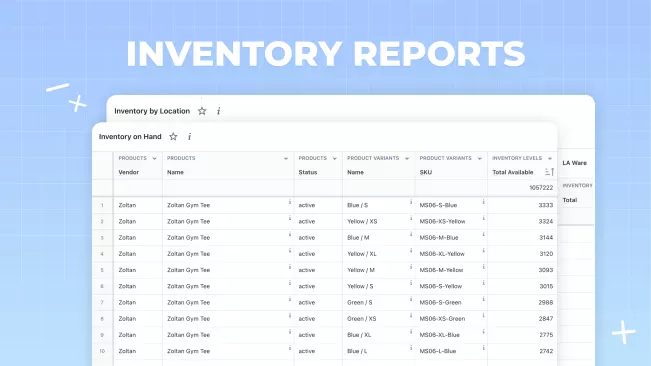Select the Total header in LA Ware column
Image resolution: width=651 pixels, height=366 pixels.
[570, 200]
